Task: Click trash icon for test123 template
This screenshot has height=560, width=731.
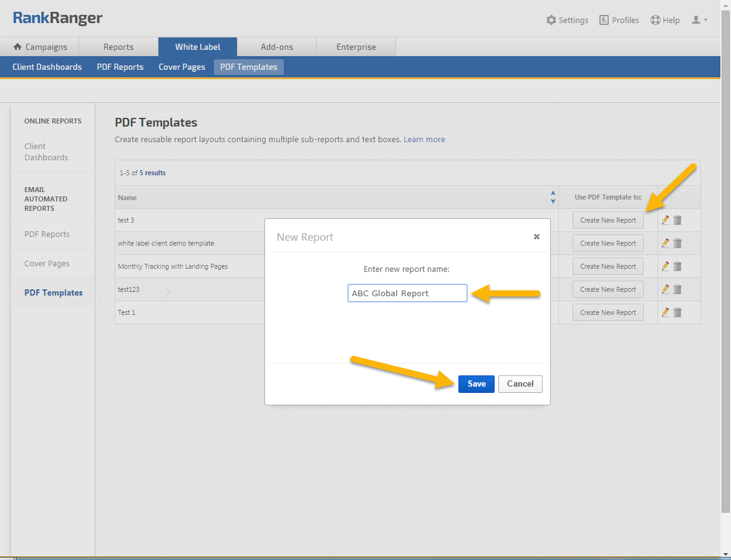Action: (x=677, y=289)
